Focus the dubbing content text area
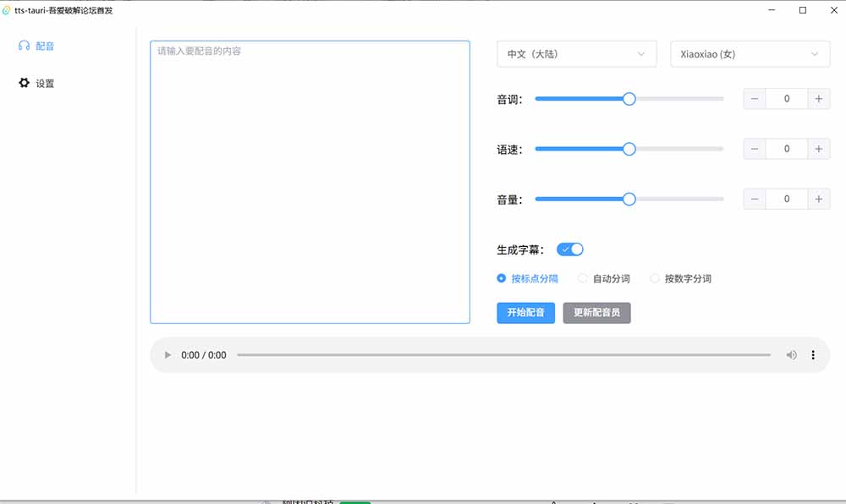Screen dimensions: 846x504 tap(310, 182)
